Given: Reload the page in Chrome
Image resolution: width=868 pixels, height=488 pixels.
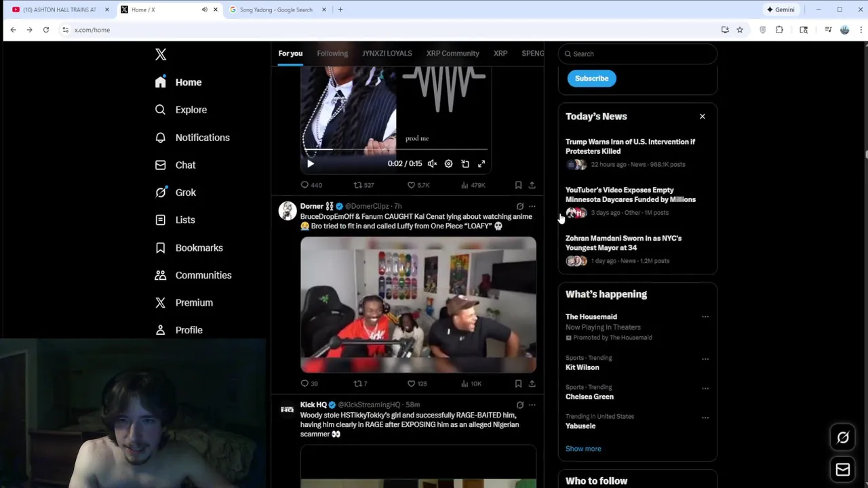Looking at the screenshot, I should pyautogui.click(x=46, y=30).
